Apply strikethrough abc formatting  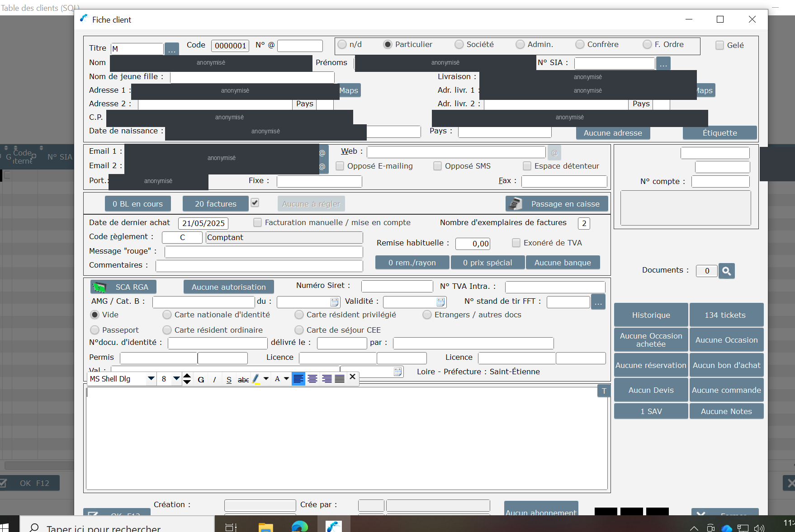pos(243,379)
